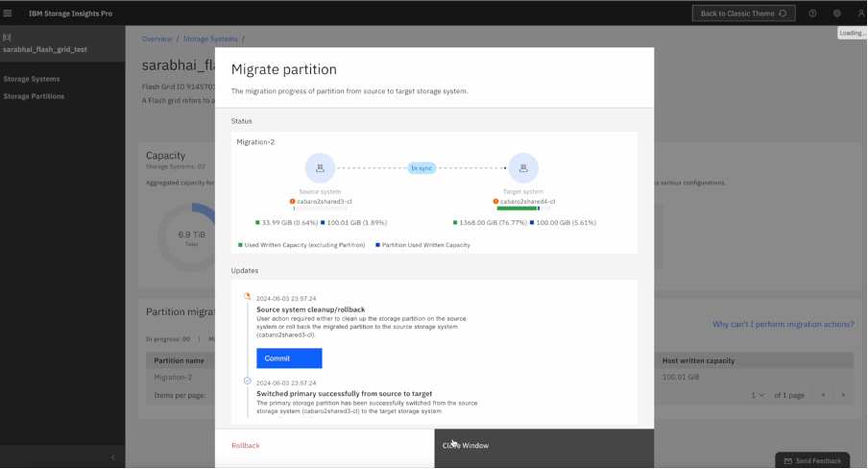The height and width of the screenshot is (469, 868).
Task: Click warning icon beside cabaro2shared3-cl
Action: pyautogui.click(x=292, y=201)
